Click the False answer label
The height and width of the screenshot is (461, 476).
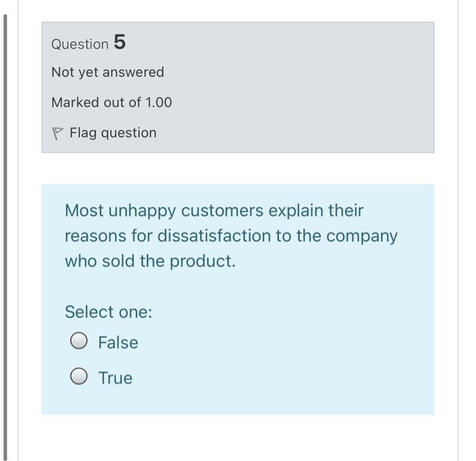point(118,343)
